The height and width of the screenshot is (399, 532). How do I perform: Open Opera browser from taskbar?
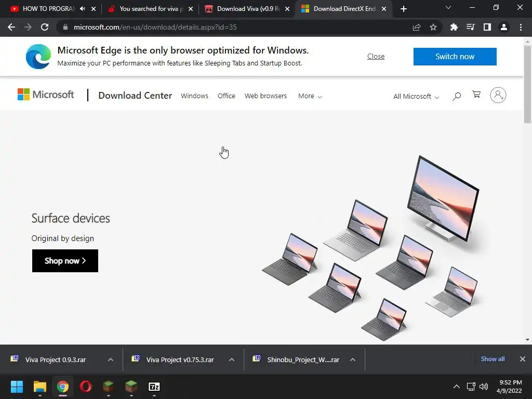tap(86, 387)
